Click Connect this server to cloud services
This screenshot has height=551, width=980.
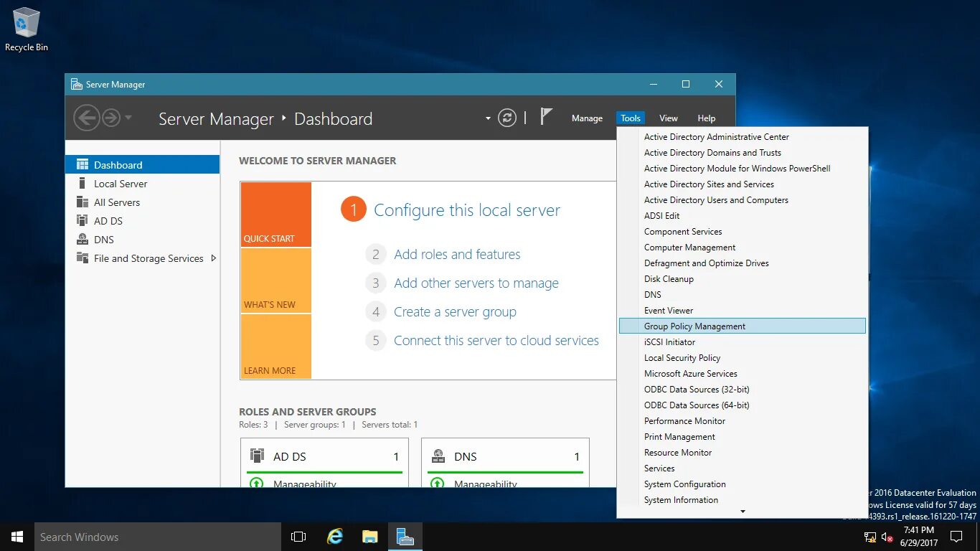pos(496,340)
